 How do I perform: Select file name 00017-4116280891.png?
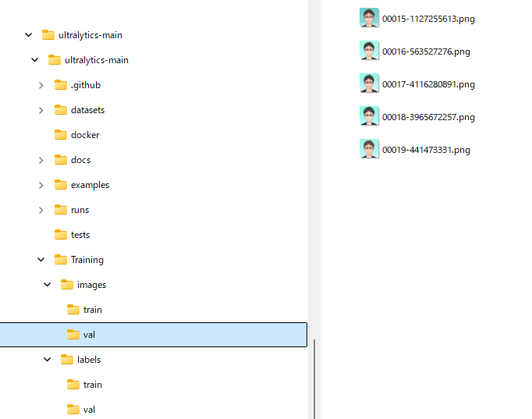pos(428,84)
